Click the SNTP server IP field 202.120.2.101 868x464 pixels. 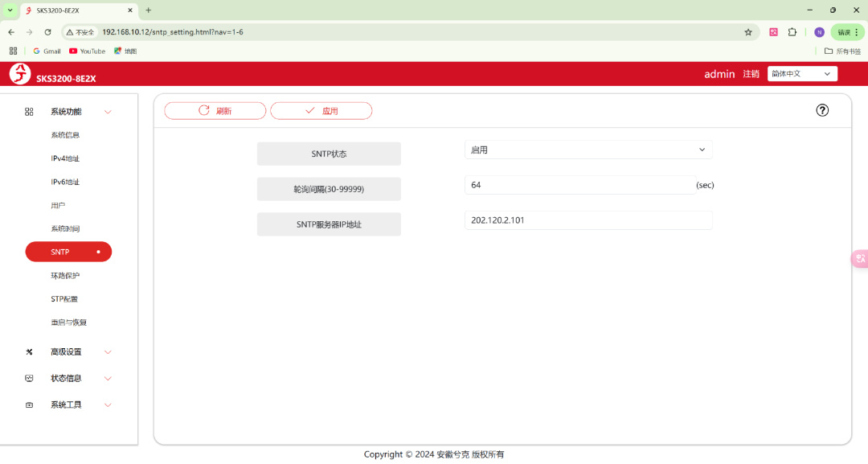[588, 220]
